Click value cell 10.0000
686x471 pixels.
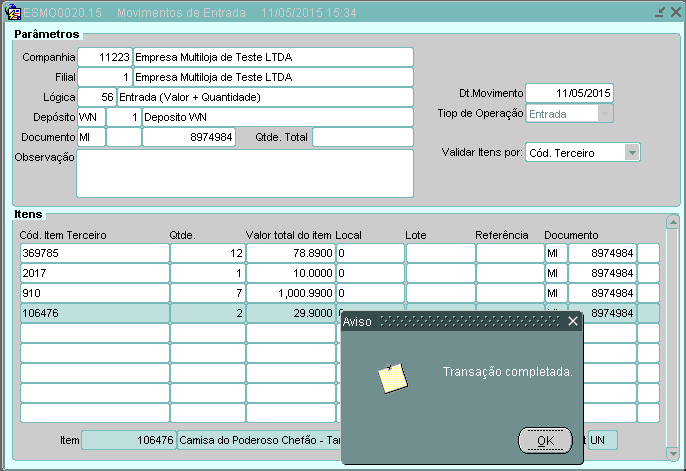(x=290, y=273)
